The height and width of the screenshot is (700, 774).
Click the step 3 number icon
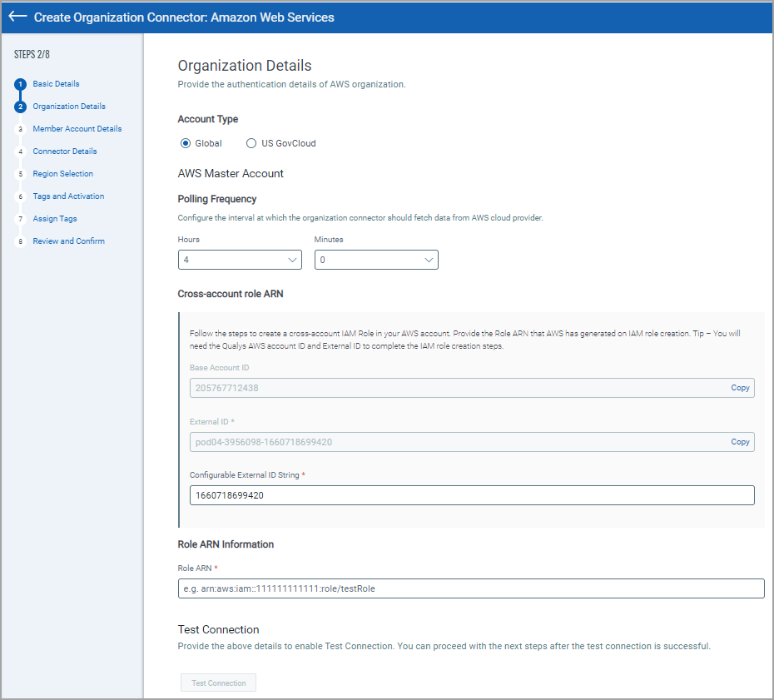point(21,129)
